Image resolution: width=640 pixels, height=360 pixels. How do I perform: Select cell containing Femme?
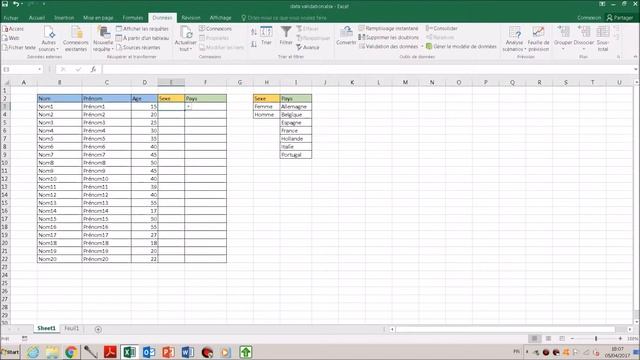267,107
